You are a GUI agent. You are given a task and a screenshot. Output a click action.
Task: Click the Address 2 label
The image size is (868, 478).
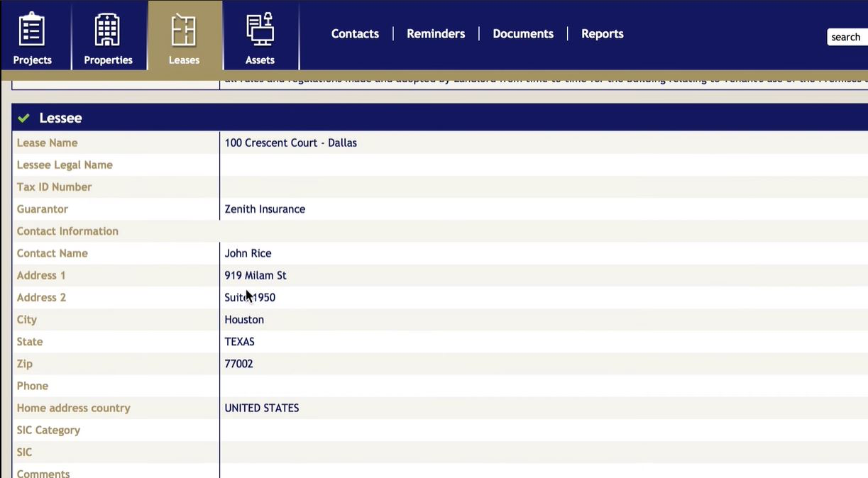pos(41,298)
